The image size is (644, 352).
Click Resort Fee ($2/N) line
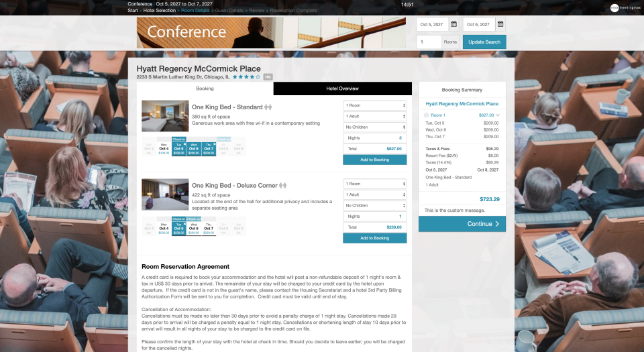point(462,156)
